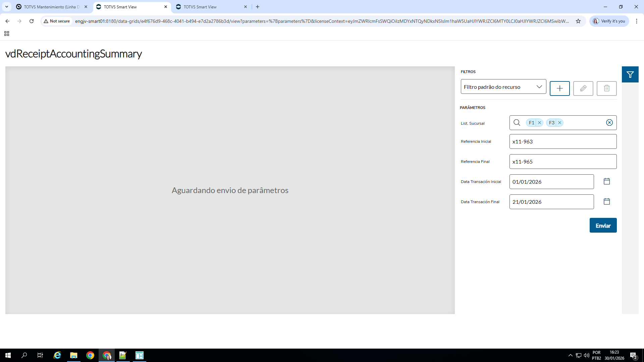Remove the F1 branch tag

tap(540, 123)
